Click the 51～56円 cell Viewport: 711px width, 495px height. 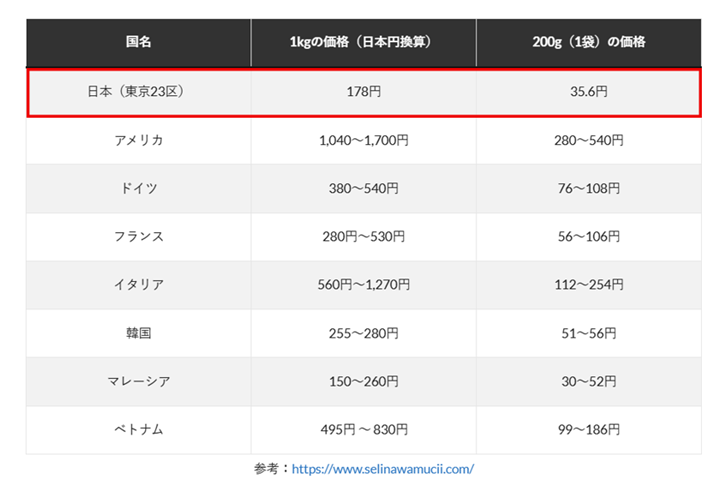point(589,333)
